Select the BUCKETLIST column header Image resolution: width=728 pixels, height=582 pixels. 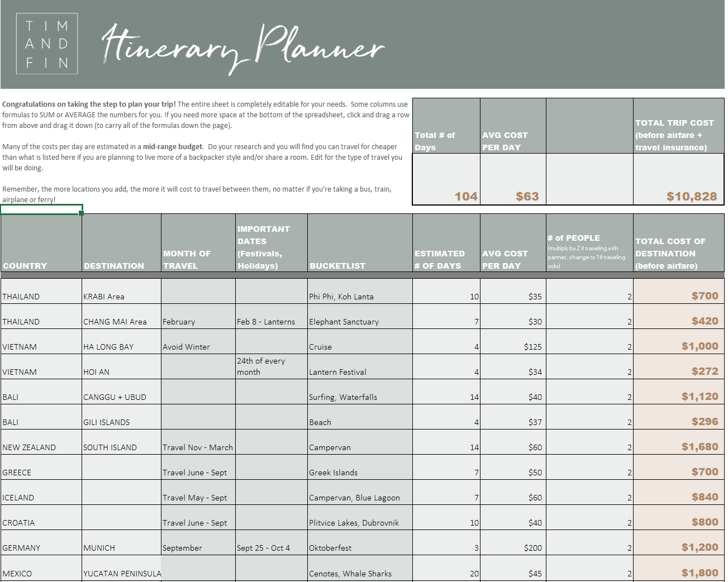click(360, 243)
